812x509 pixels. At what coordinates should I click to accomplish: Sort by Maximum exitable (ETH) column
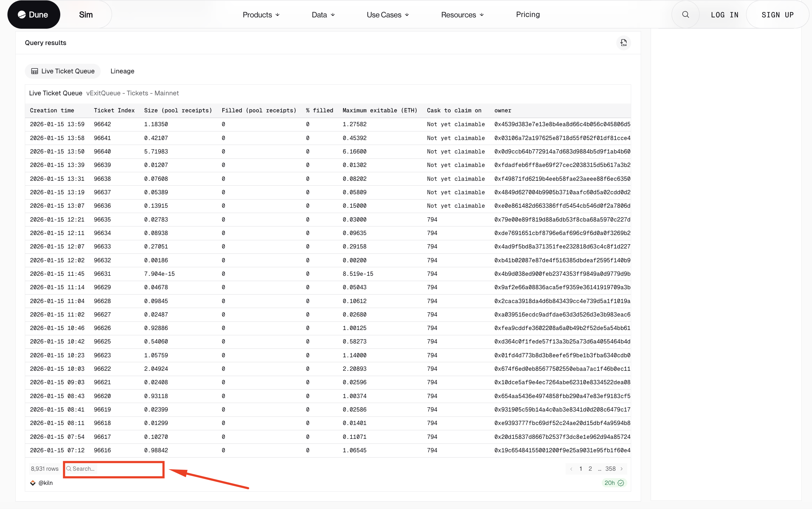380,111
